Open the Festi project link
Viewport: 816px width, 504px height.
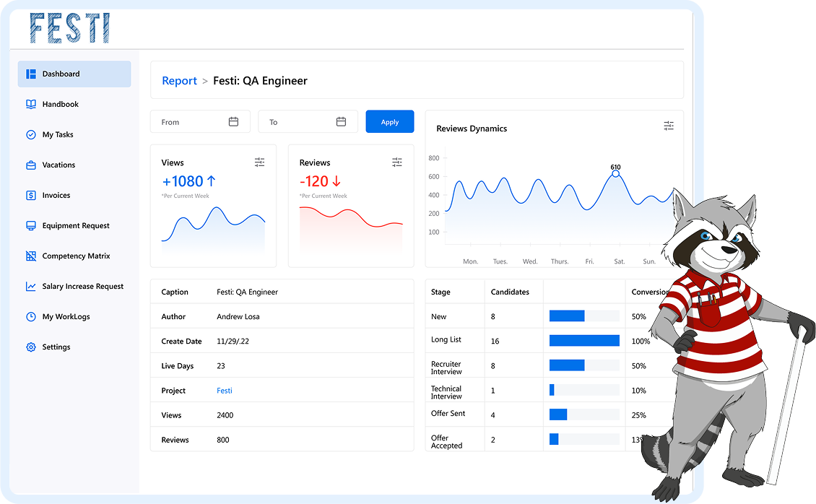click(x=225, y=391)
